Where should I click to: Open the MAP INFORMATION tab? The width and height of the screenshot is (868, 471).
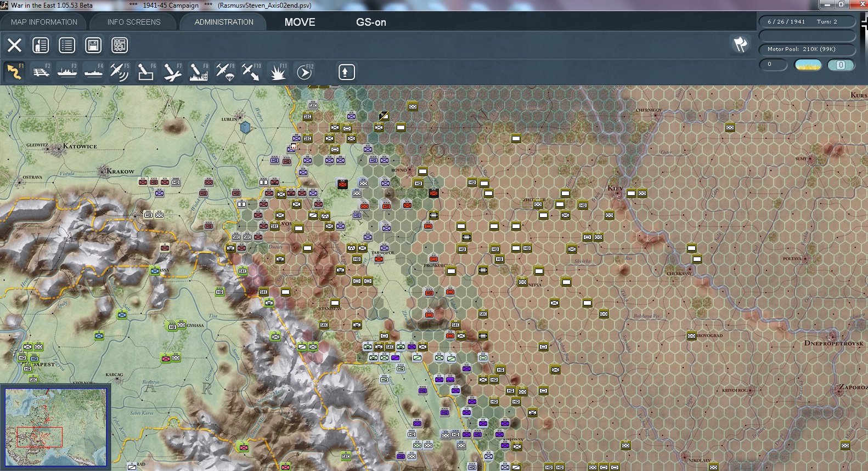[x=44, y=22]
